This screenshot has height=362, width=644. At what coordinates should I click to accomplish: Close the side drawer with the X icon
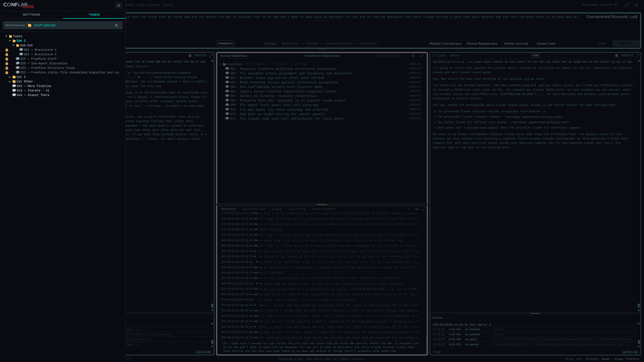(119, 6)
